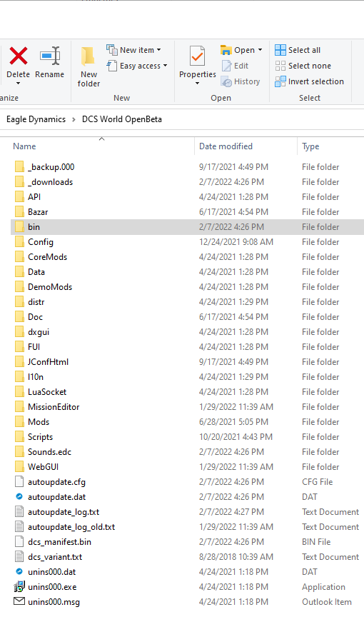This screenshot has height=617, width=364.
Task: Click the sort arrow above Name column
Action: [102, 139]
